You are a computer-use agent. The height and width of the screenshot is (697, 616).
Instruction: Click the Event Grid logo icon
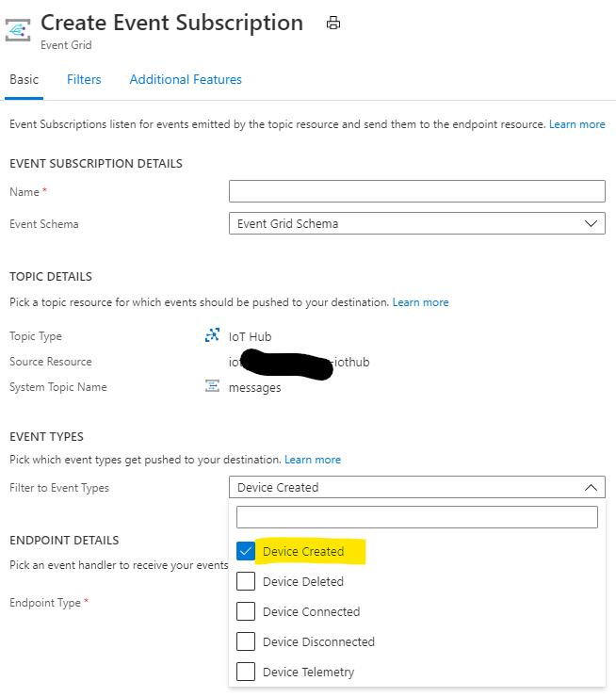(x=18, y=30)
